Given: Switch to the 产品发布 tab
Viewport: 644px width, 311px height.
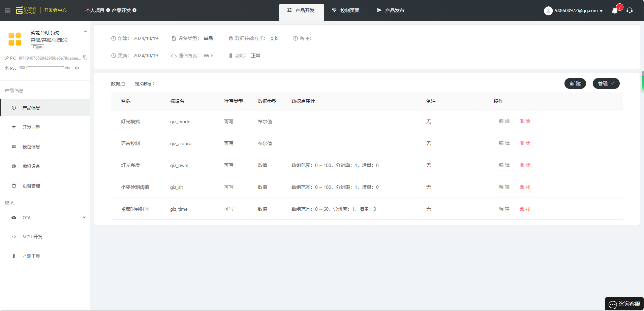Looking at the screenshot, I should 391,10.
